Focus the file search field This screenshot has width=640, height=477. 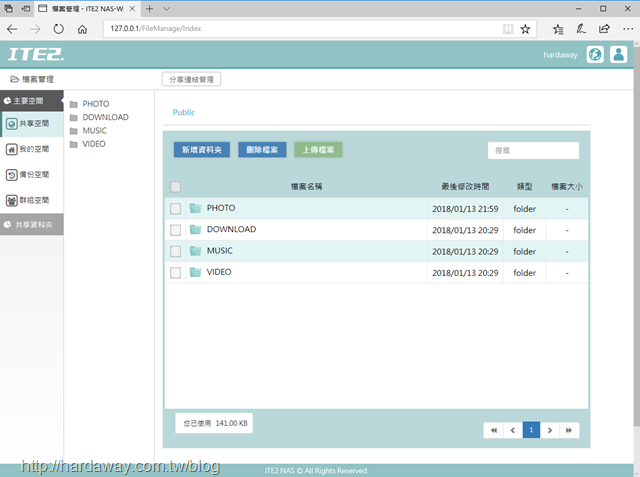(x=533, y=150)
